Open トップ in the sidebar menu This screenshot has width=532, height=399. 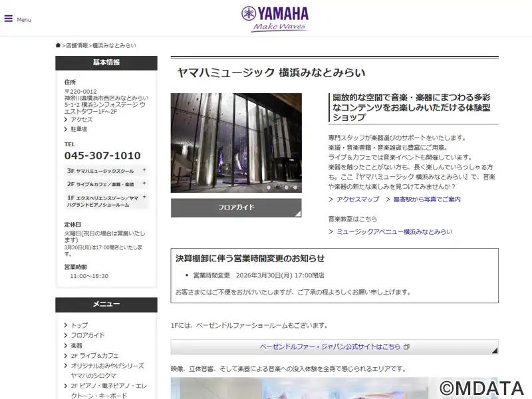point(79,325)
